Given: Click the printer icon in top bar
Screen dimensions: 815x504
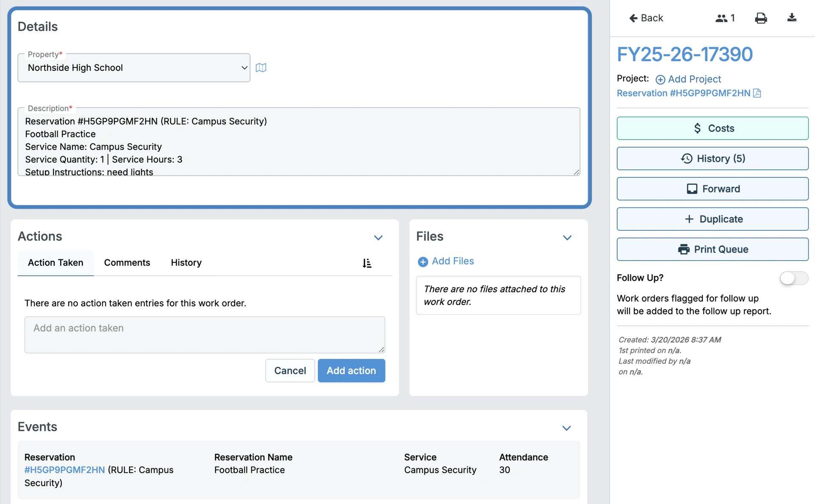Looking at the screenshot, I should coord(761,18).
